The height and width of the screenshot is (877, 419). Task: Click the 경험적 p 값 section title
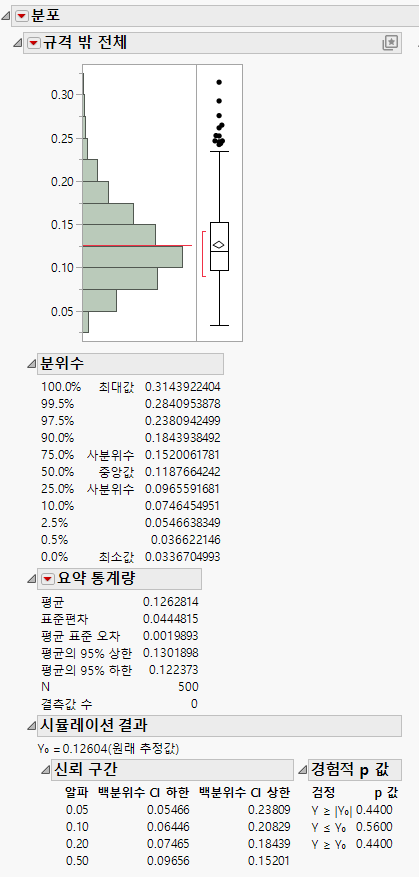click(x=350, y=770)
